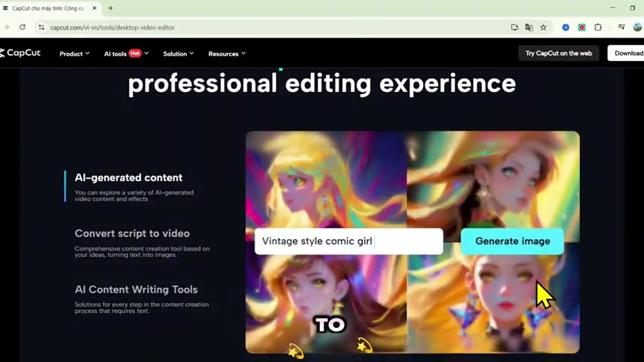Expand the Resources menu
Image resolution: width=644 pixels, height=362 pixels.
227,54
